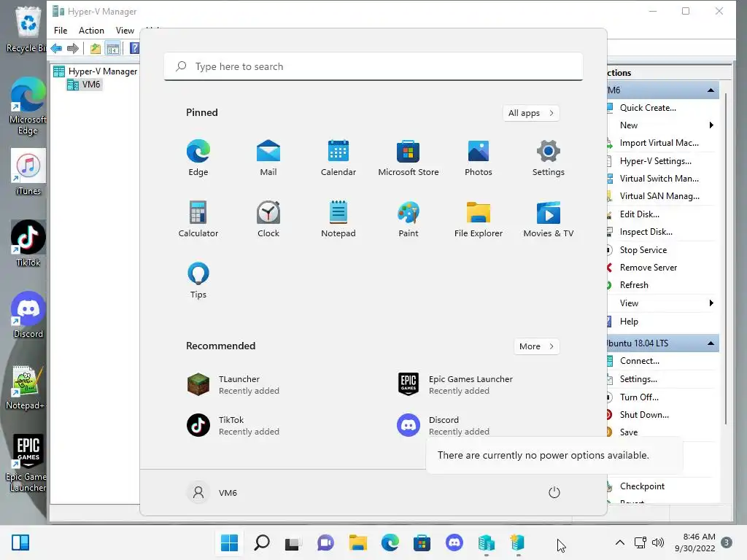Click Connect for the Ubuntu VM
747x560 pixels.
[639, 361]
